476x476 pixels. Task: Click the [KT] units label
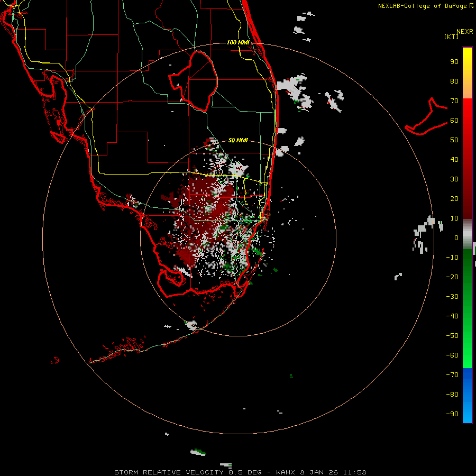coord(452,36)
